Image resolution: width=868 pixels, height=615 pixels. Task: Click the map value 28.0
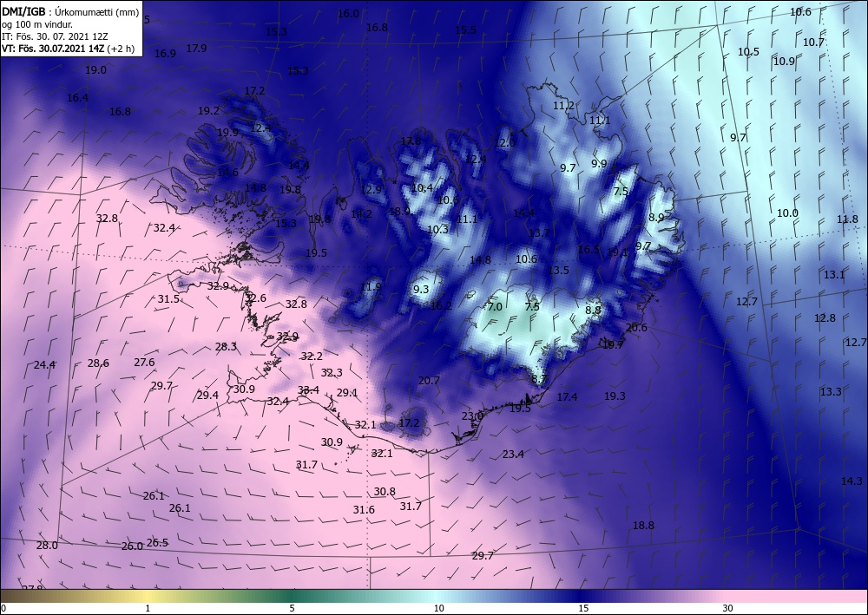point(47,546)
